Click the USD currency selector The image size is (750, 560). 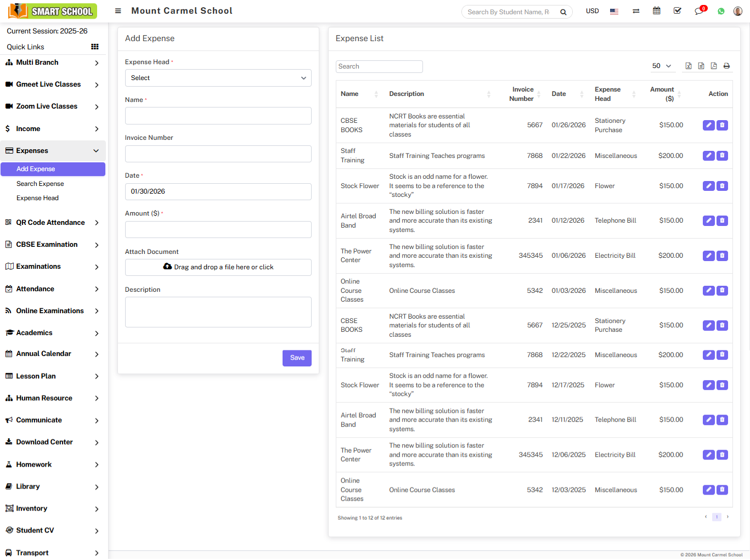(592, 11)
